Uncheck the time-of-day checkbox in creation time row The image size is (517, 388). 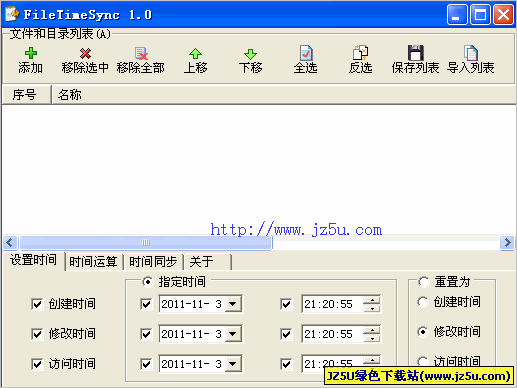point(286,304)
